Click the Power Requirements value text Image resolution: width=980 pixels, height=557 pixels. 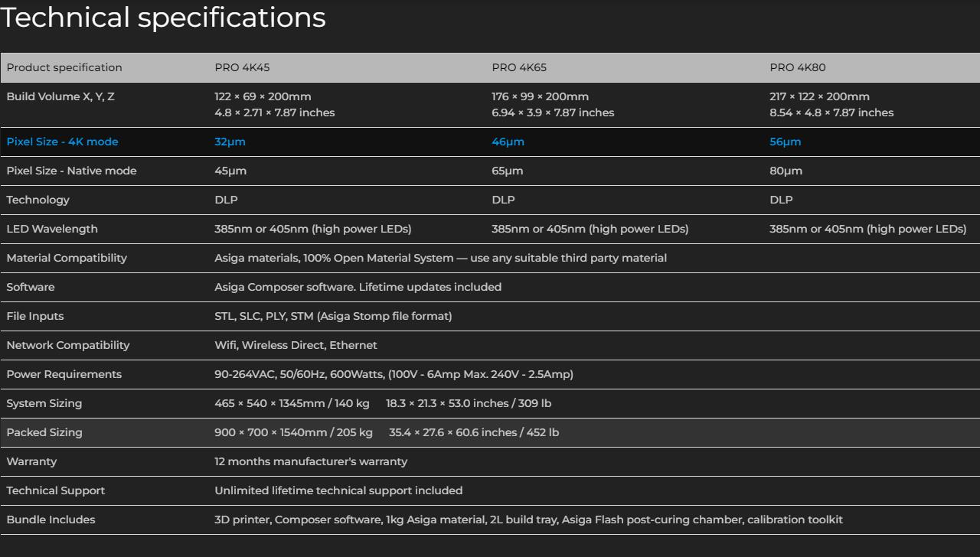tap(394, 374)
